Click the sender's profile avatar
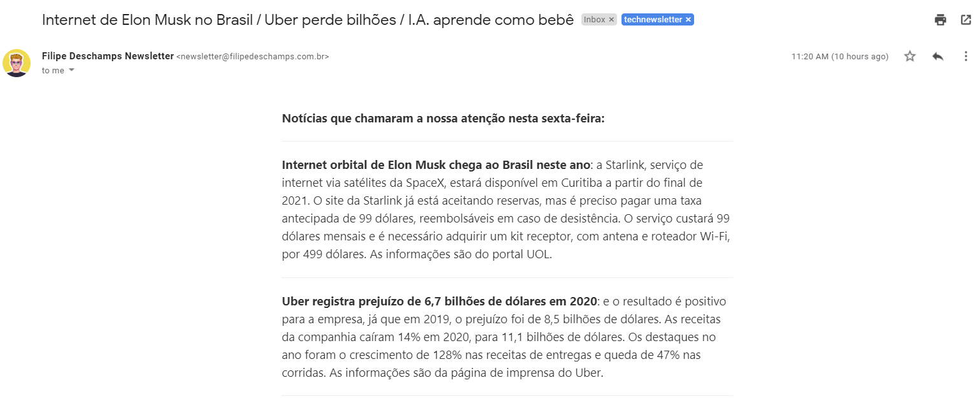Viewport: 980px width, 401px height. [17, 63]
